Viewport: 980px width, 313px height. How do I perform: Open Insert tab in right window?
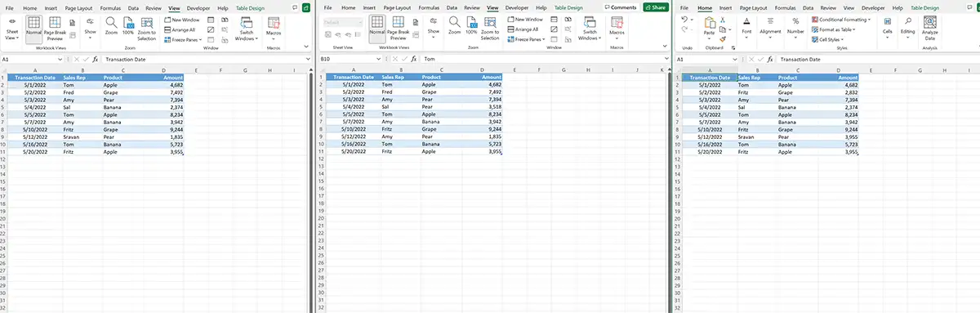[725, 8]
